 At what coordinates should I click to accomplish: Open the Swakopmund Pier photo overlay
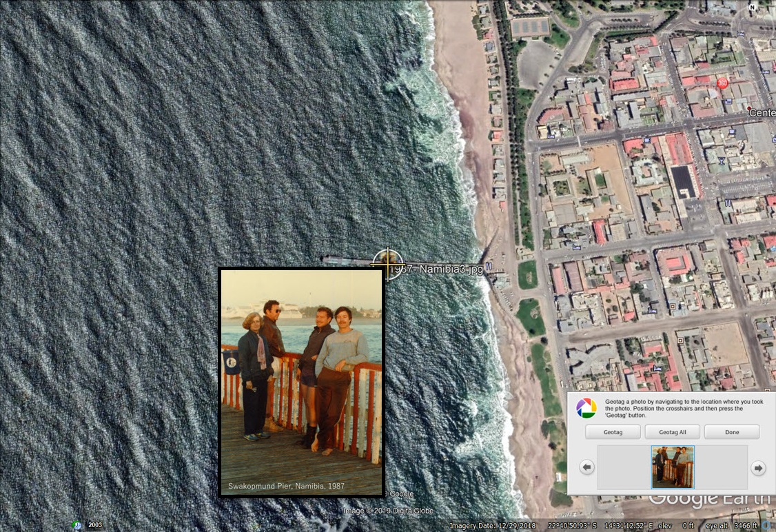click(x=301, y=382)
